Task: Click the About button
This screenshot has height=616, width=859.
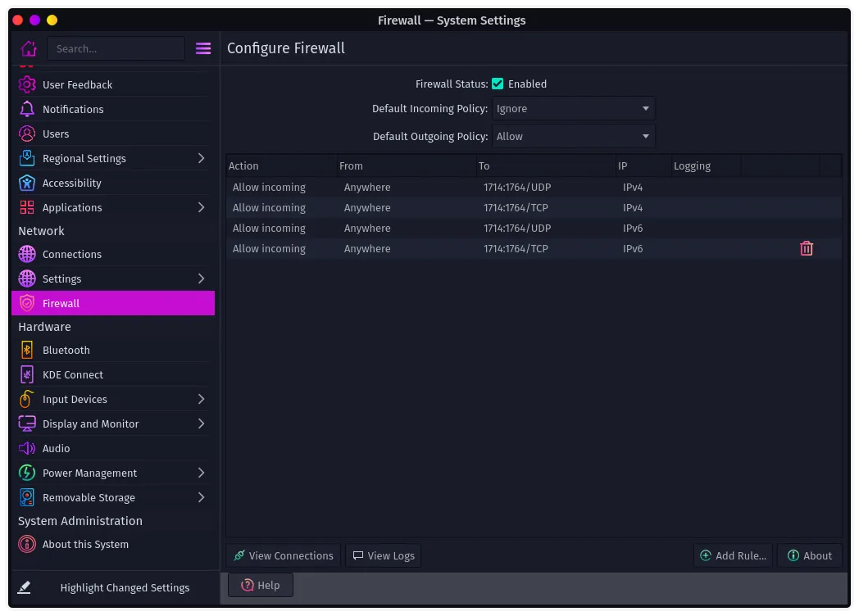Action: pyautogui.click(x=809, y=555)
